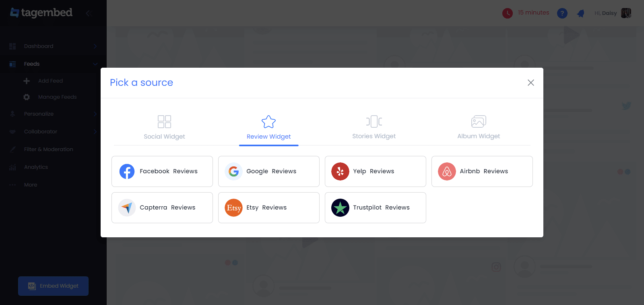Viewport: 644px width, 305px height.
Task: Choose Airbnb Reviews as source
Action: [x=482, y=171]
